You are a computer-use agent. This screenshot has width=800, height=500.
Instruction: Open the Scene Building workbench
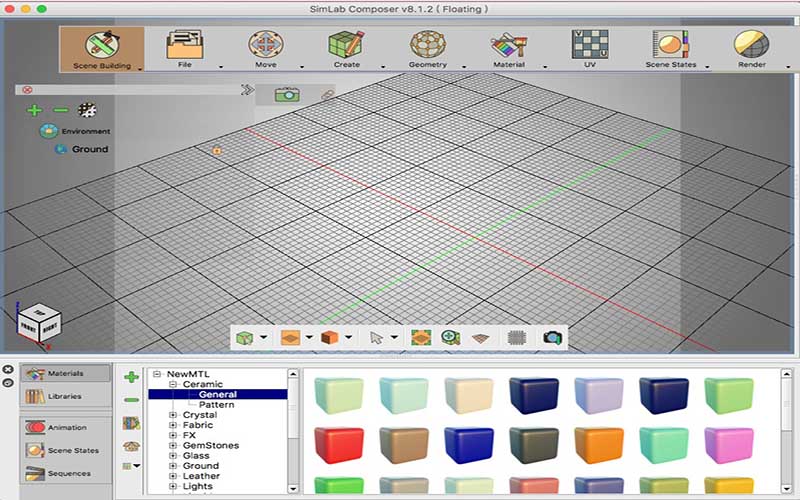pos(102,49)
